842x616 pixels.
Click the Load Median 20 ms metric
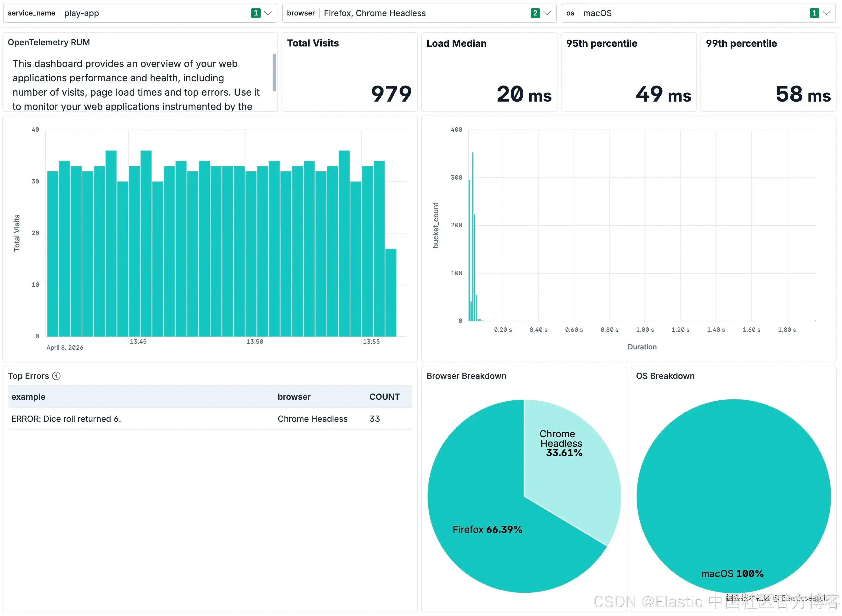click(524, 94)
